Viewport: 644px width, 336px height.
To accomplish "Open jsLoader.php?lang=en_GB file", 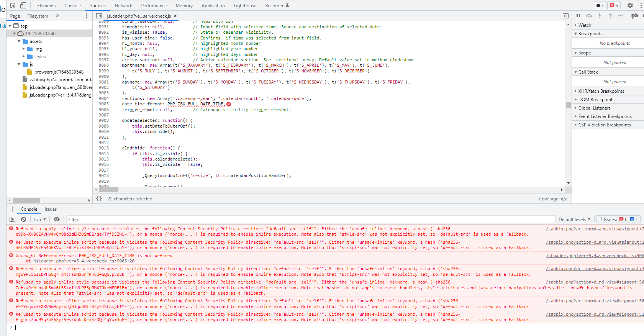I will tap(57, 87).
